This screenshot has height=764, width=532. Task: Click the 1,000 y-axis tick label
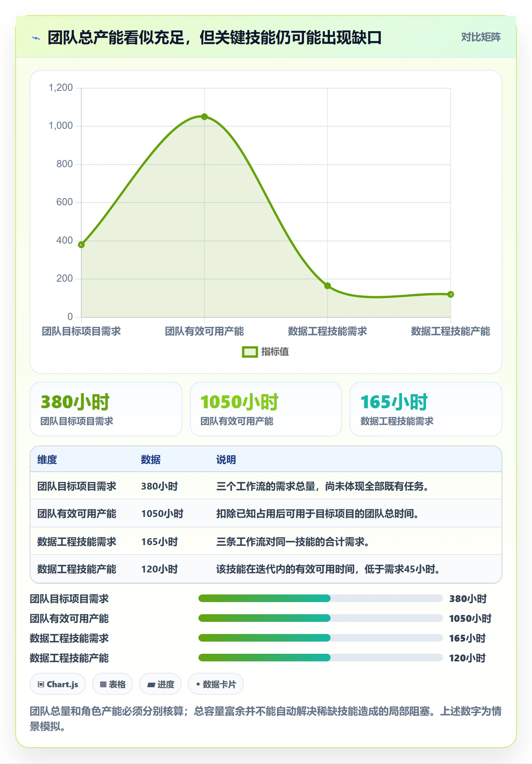61,126
